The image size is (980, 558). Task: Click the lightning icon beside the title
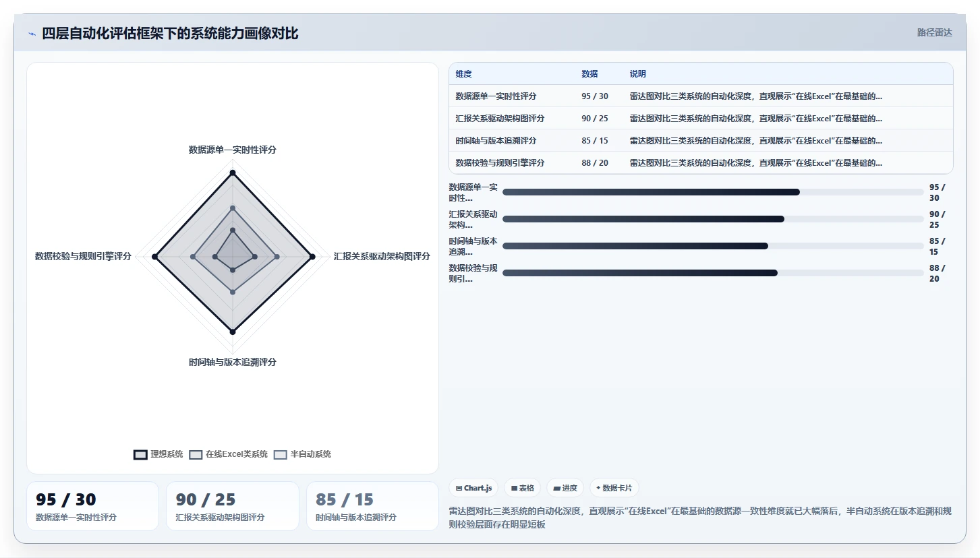point(32,34)
